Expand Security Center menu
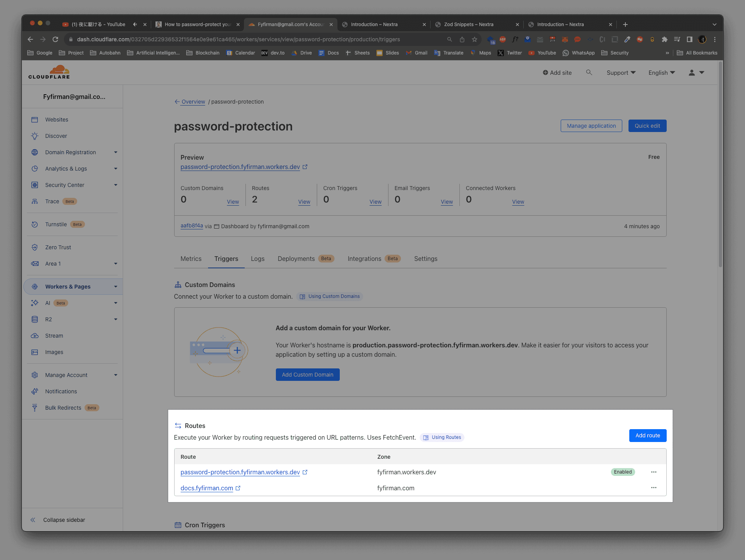Viewport: 745px width, 560px height. coord(116,185)
